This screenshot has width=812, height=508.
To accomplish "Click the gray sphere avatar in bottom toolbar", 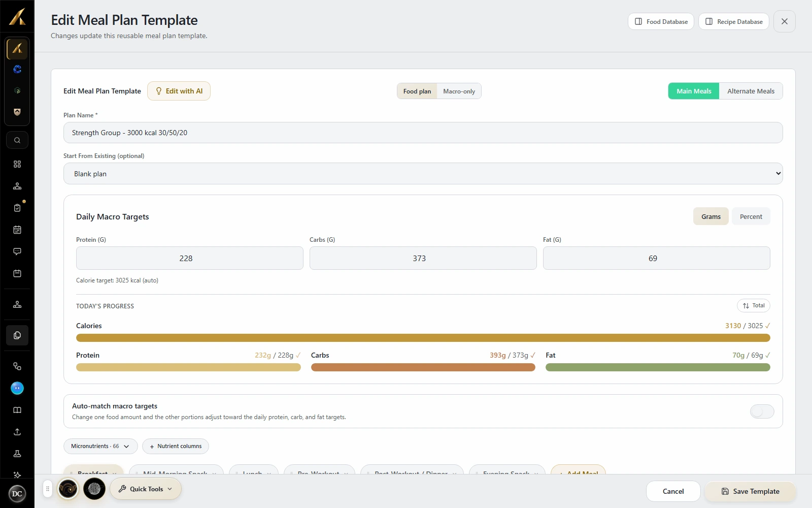I will (x=94, y=489).
